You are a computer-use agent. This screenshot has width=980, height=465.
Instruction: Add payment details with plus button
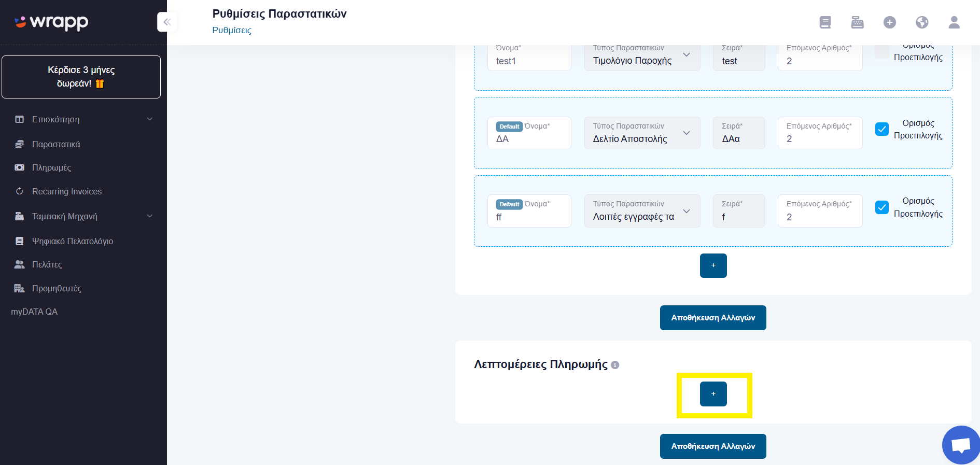pyautogui.click(x=713, y=394)
